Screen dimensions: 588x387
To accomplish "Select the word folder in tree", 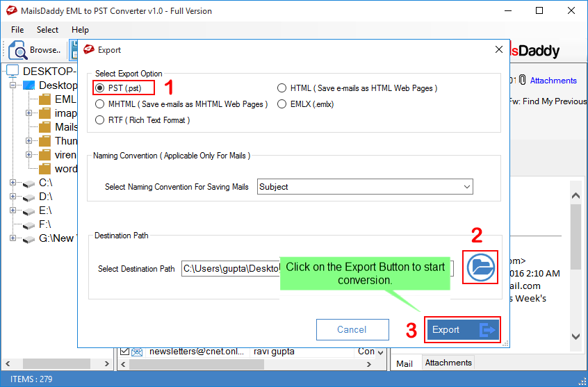I will (x=58, y=168).
